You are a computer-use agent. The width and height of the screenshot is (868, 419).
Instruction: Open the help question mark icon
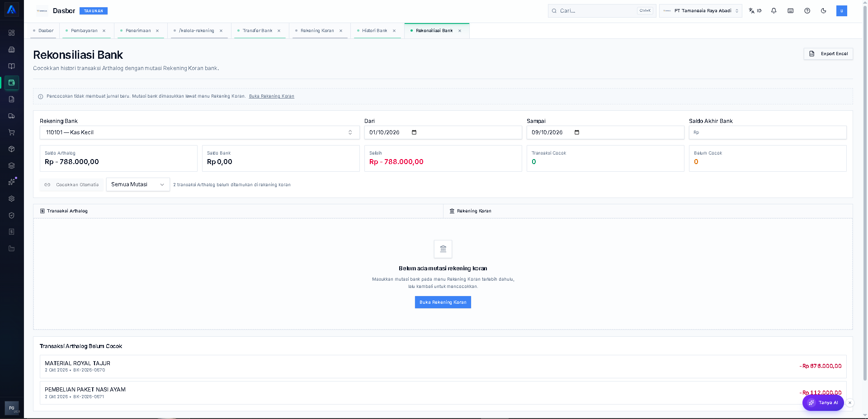[x=807, y=11]
